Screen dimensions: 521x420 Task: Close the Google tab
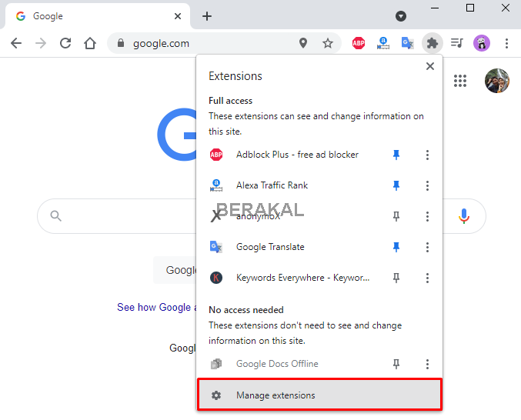click(178, 16)
